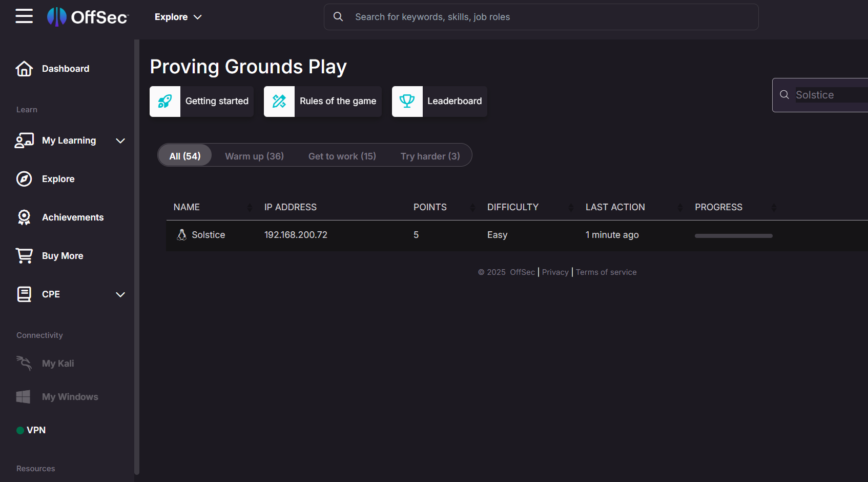This screenshot has height=482, width=868.
Task: Click the My Windows logo icon
Action: coord(23,397)
